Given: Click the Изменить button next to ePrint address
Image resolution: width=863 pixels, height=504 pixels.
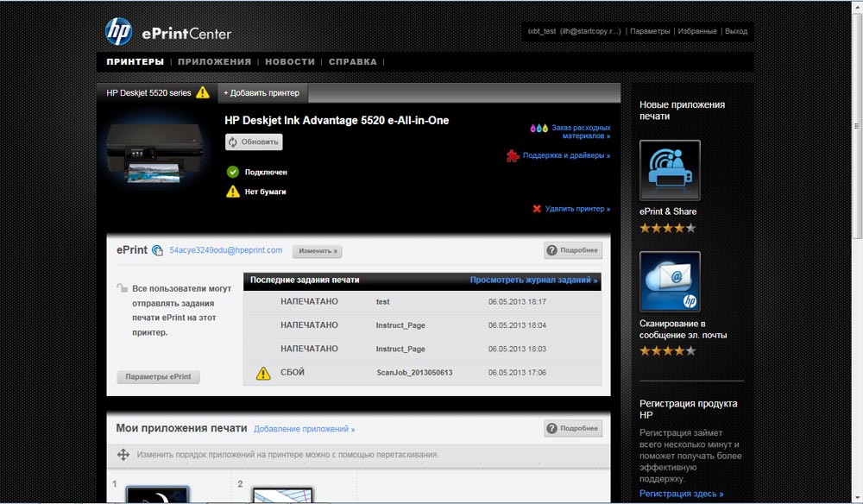Looking at the screenshot, I should 318,251.
